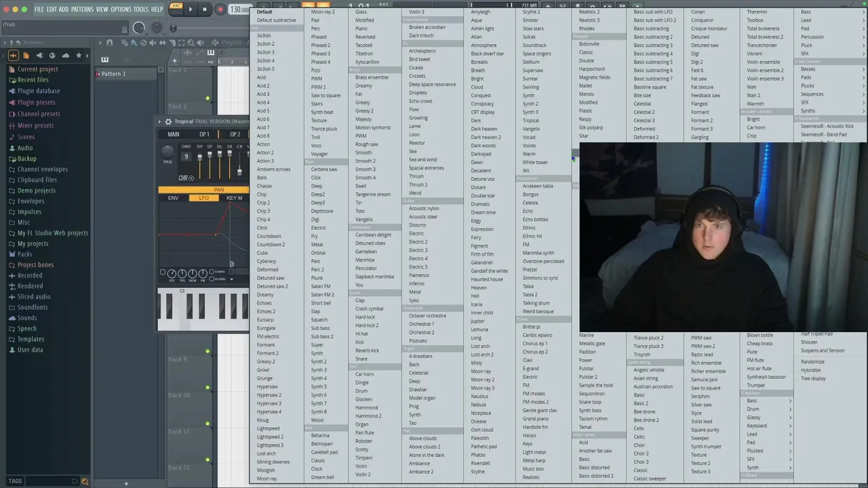Viewport: 868px width, 488px height.
Task: Open Plugin database in the browser
Action: (39, 91)
